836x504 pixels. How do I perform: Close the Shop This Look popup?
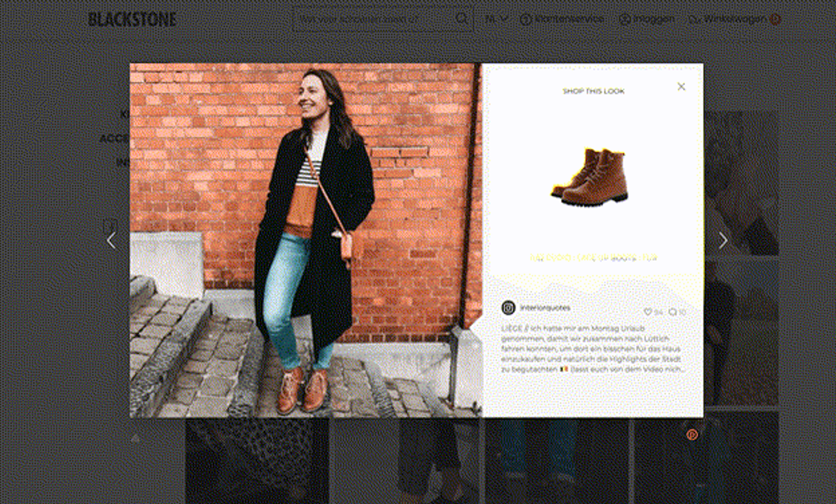[681, 87]
